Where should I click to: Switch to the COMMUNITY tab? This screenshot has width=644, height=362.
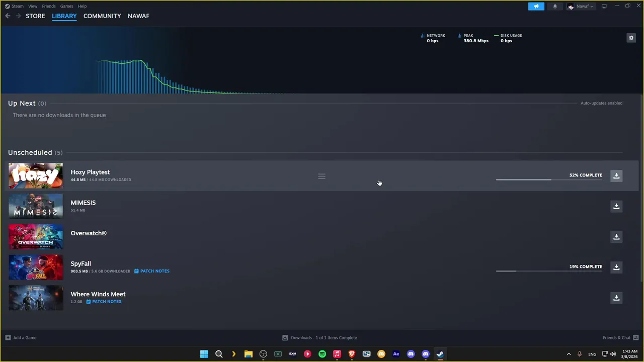[x=102, y=16]
